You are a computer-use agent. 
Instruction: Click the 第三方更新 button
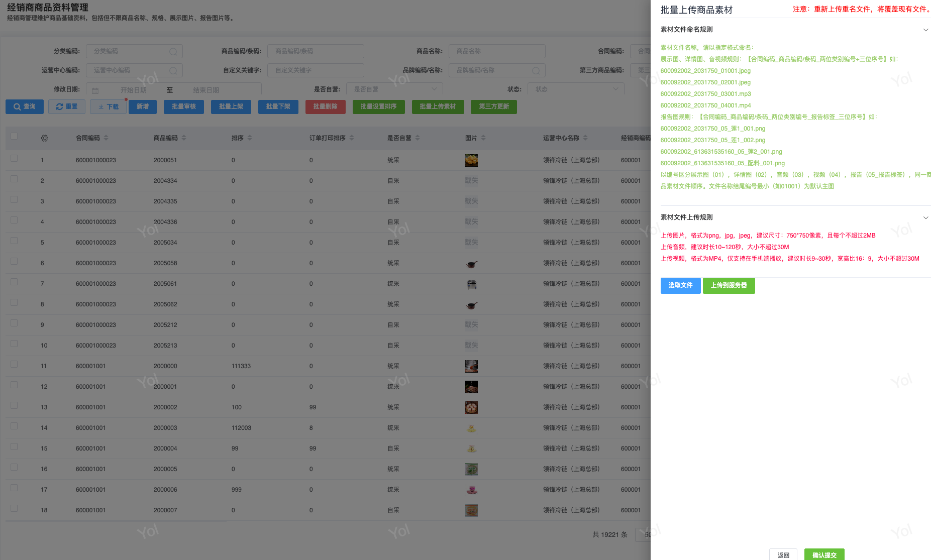[494, 106]
